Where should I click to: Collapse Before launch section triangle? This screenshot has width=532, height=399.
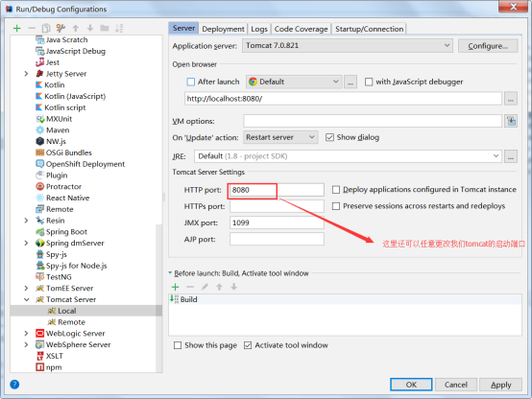click(170, 273)
